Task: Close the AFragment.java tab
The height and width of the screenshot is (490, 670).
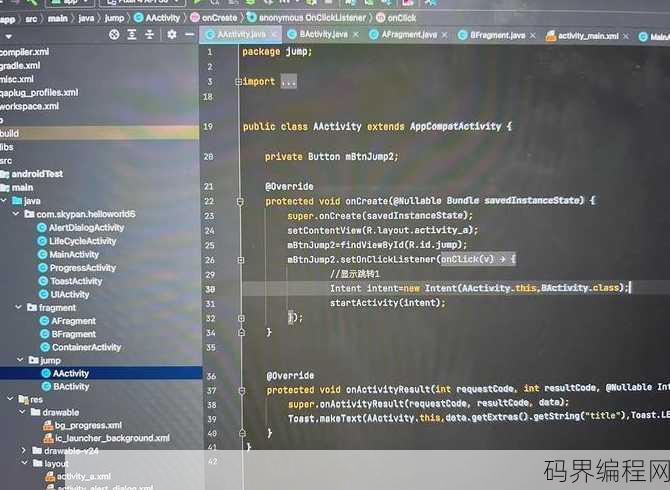Action: click(x=445, y=35)
